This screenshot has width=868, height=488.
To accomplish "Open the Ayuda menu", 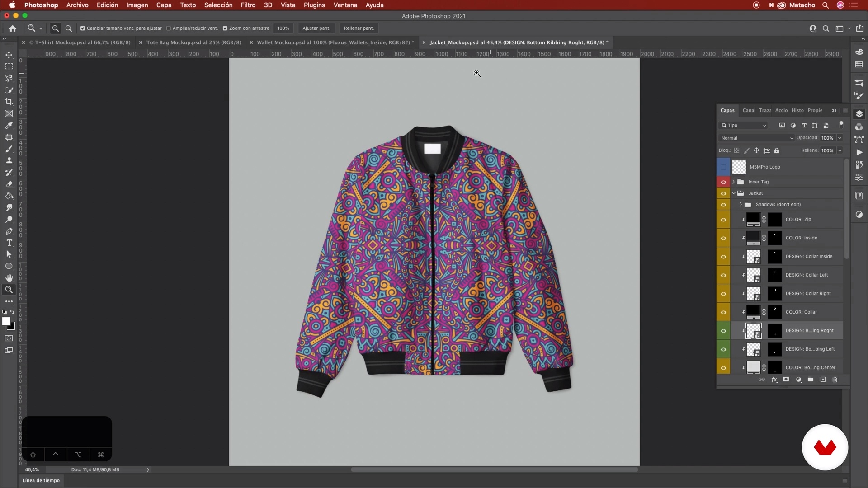I will 374,5.
